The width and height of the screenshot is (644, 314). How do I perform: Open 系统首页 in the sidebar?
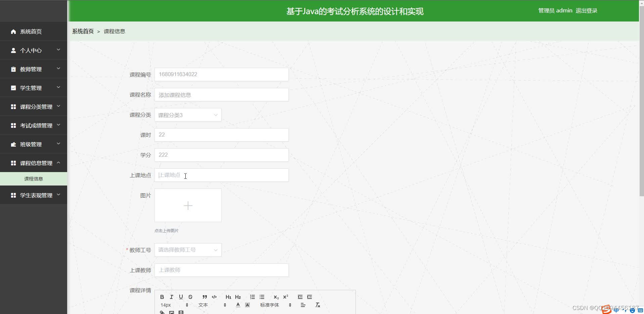[x=34, y=32]
